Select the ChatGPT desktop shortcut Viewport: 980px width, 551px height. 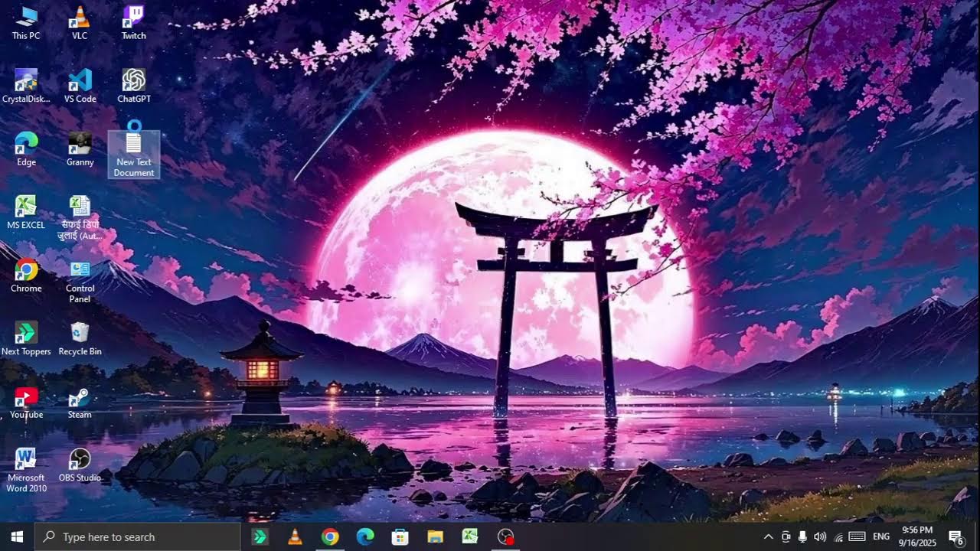click(134, 86)
